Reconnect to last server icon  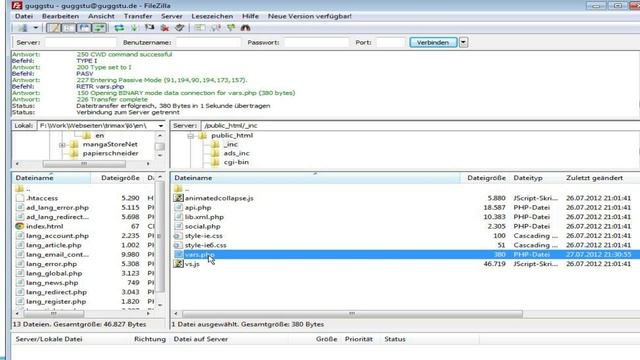click(x=180, y=28)
